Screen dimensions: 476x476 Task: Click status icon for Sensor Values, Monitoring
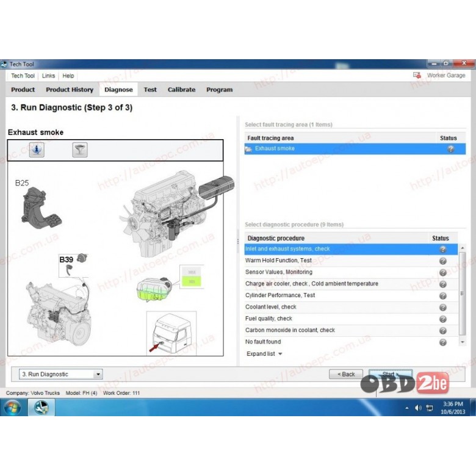pos(443,272)
